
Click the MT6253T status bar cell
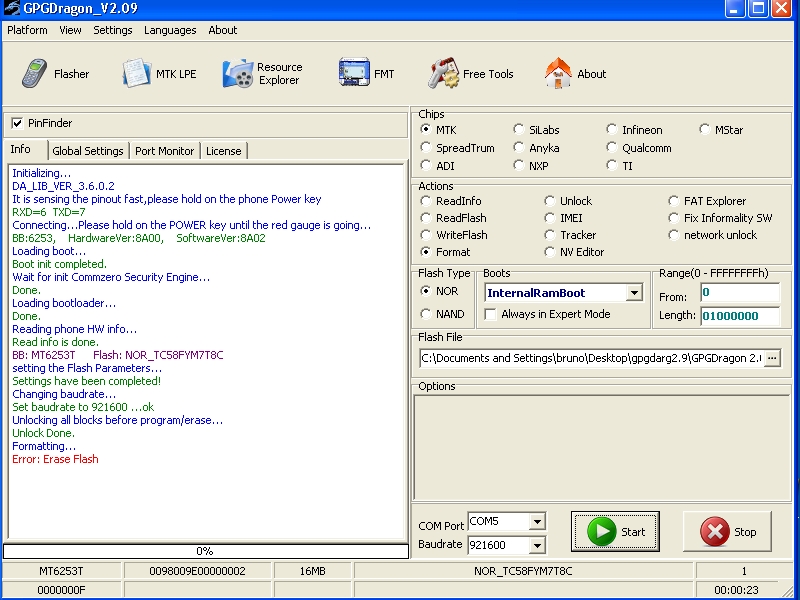tap(61, 571)
